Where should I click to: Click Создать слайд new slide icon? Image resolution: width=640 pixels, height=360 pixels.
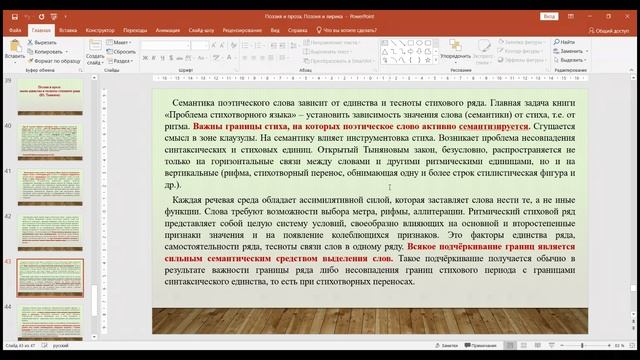click(95, 45)
